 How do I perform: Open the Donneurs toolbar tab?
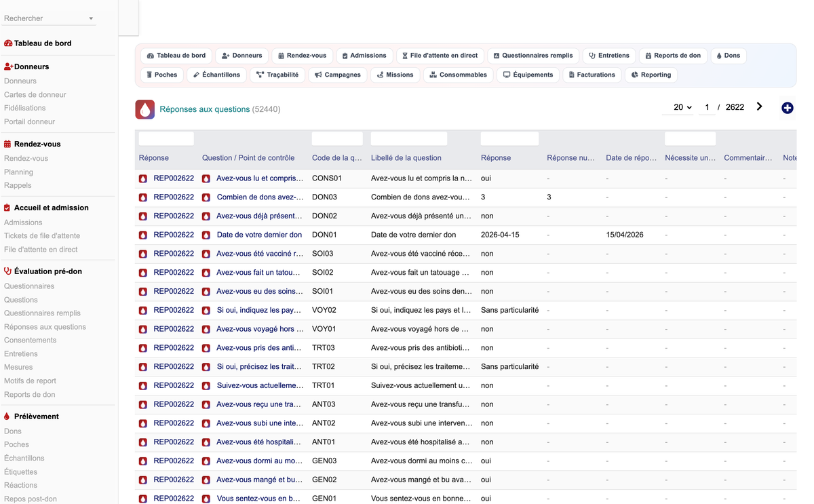(x=242, y=56)
